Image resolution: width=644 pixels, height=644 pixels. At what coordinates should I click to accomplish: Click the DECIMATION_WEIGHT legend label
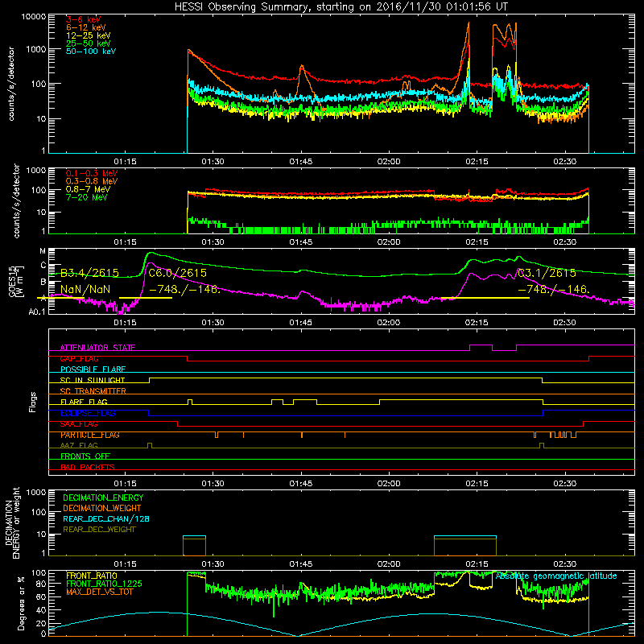[102, 508]
